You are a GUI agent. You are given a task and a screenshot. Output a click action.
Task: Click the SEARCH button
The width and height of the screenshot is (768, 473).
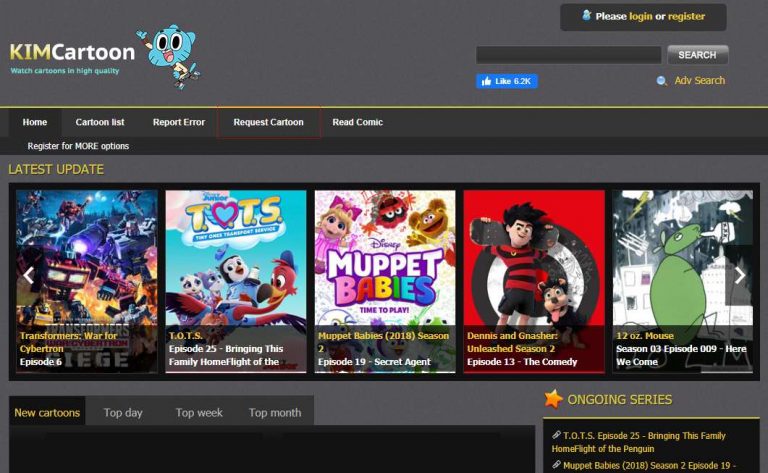coord(697,55)
